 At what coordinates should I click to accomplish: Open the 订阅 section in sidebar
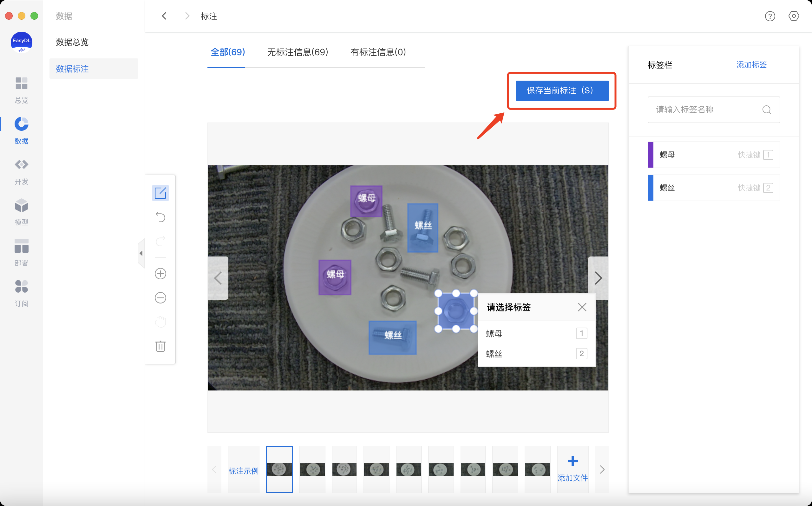21,294
